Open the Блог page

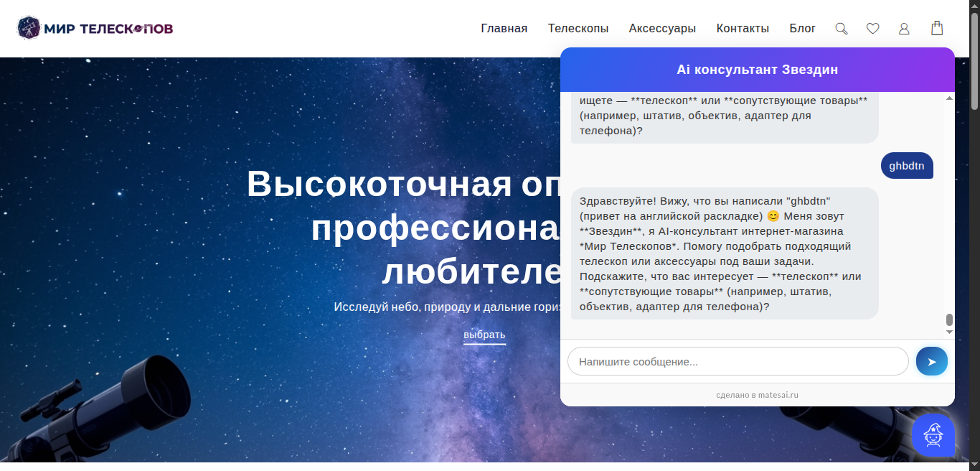coord(802,29)
